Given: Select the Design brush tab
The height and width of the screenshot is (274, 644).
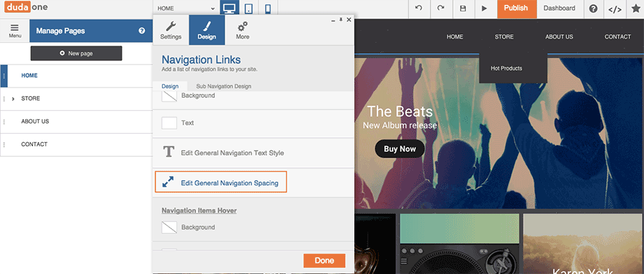Looking at the screenshot, I should click(x=206, y=30).
